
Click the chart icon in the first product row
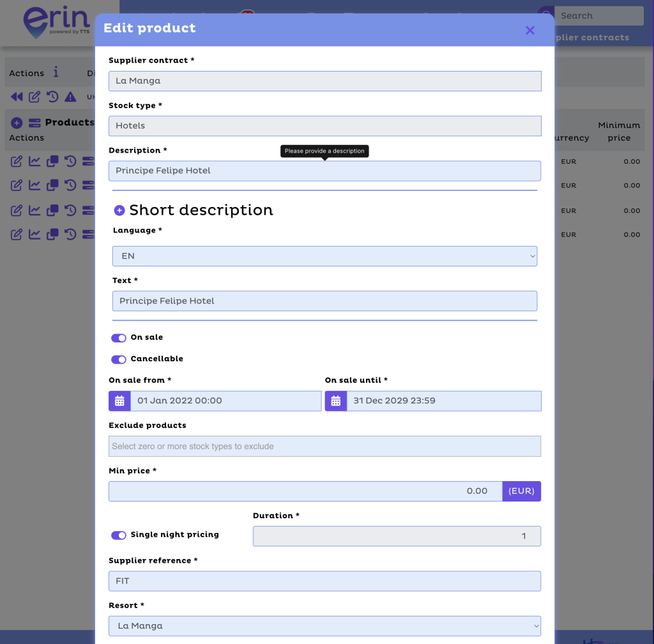coord(34,161)
